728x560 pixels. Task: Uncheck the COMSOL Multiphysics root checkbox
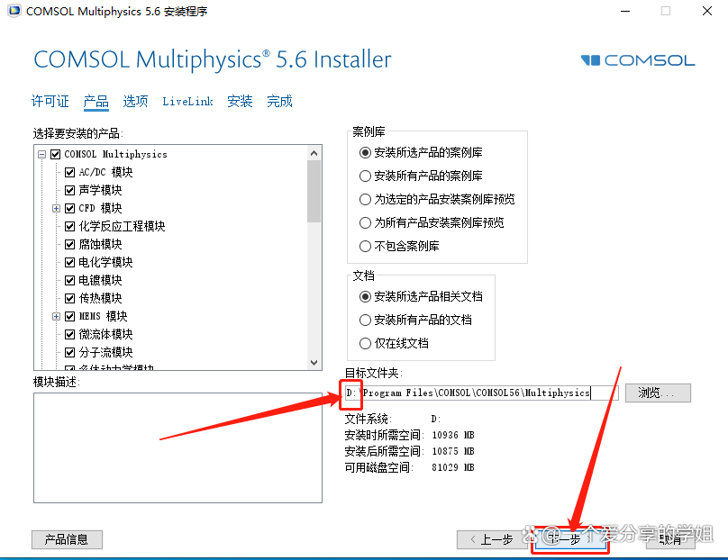[55, 154]
